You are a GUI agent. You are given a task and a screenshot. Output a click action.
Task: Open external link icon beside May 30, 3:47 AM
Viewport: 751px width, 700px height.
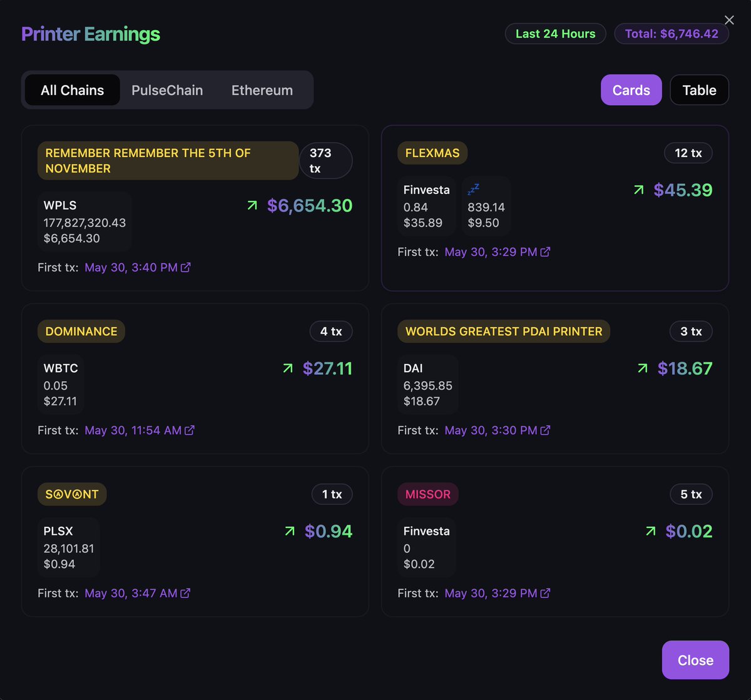point(185,592)
